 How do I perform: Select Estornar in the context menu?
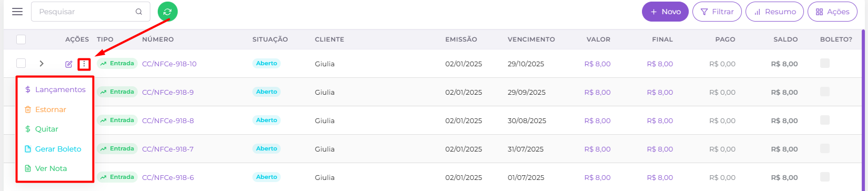click(45, 109)
